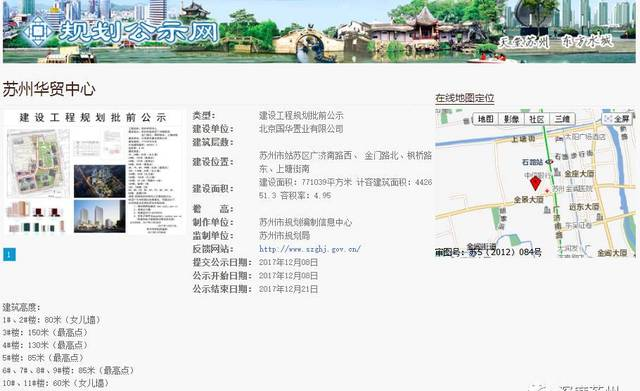Click the red location marker on map

(x=535, y=183)
